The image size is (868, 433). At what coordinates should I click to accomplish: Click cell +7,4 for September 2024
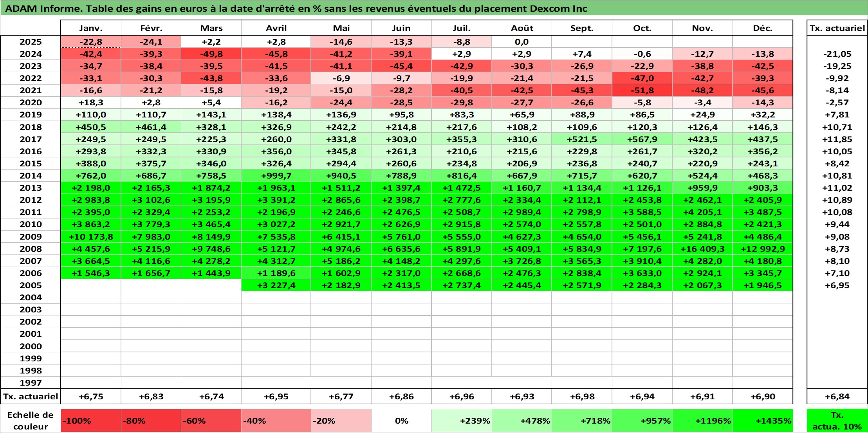pyautogui.click(x=582, y=54)
